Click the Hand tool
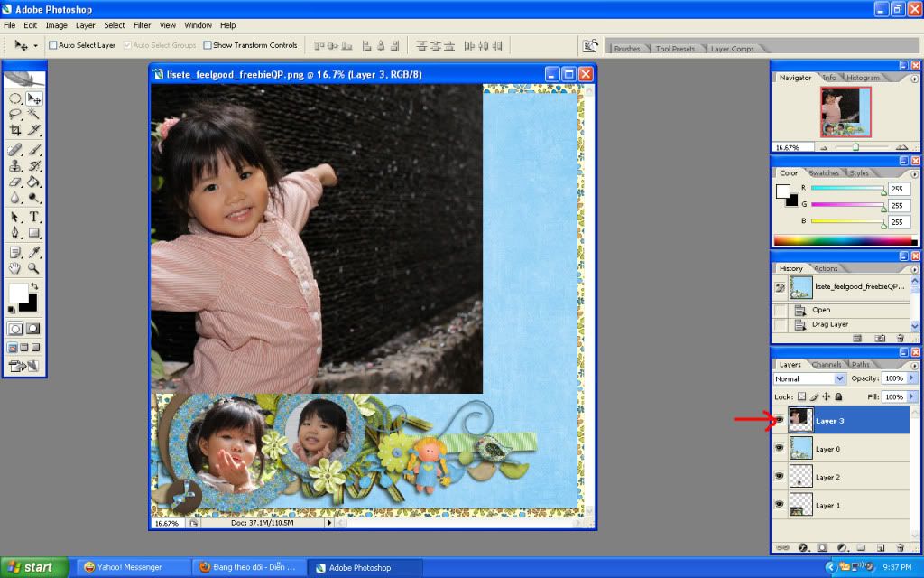This screenshot has height=578, width=924. (15, 268)
